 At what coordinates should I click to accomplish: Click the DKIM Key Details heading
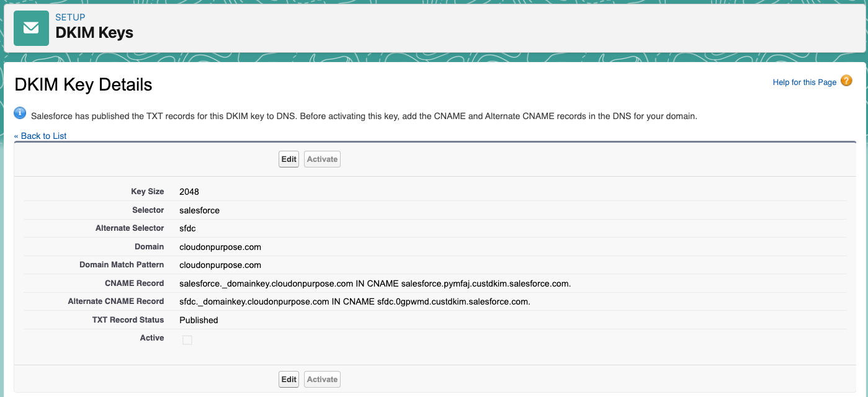tap(83, 84)
